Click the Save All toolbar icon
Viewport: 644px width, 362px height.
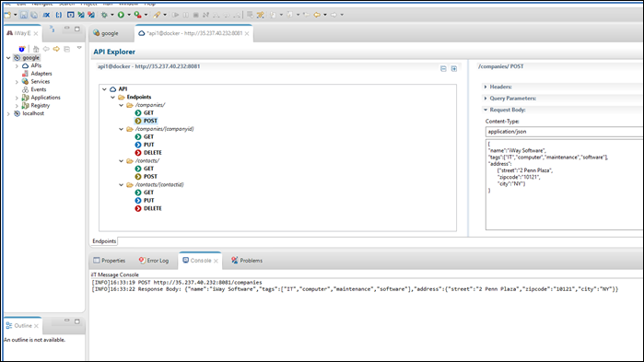[34, 15]
